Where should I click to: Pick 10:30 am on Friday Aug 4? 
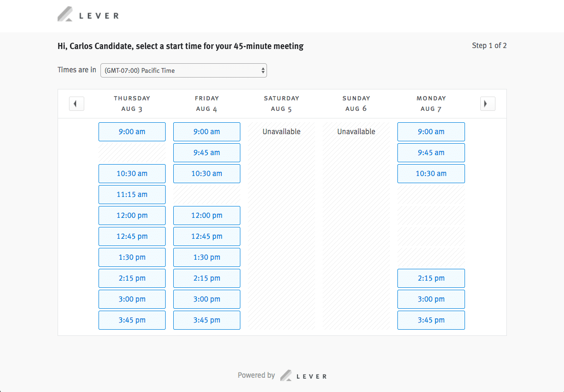(207, 173)
